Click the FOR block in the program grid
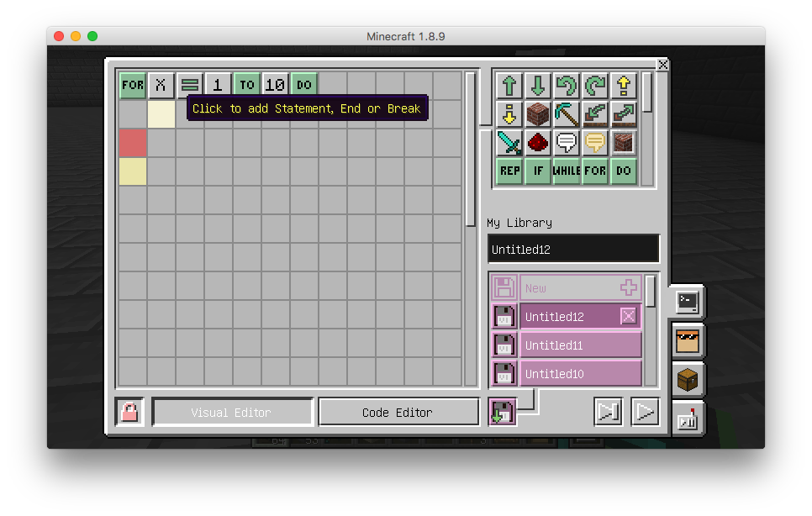 (x=133, y=85)
